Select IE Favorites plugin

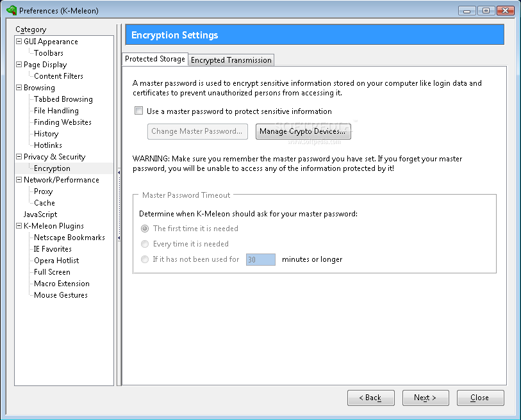53,249
